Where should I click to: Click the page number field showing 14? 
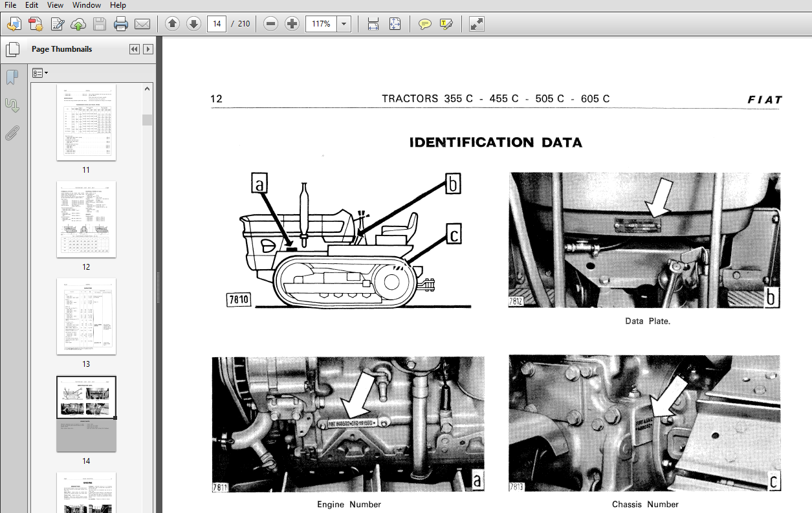(216, 24)
